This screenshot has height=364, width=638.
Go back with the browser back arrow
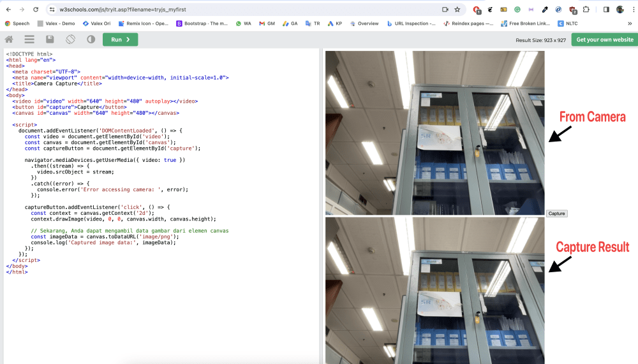point(8,10)
